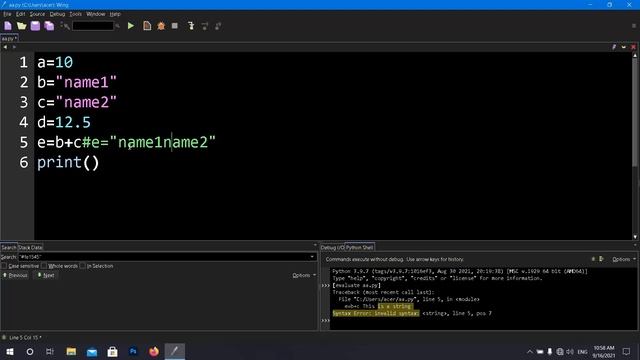
Task: Open Firefox from taskbar
Action: pyautogui.click(x=154, y=351)
